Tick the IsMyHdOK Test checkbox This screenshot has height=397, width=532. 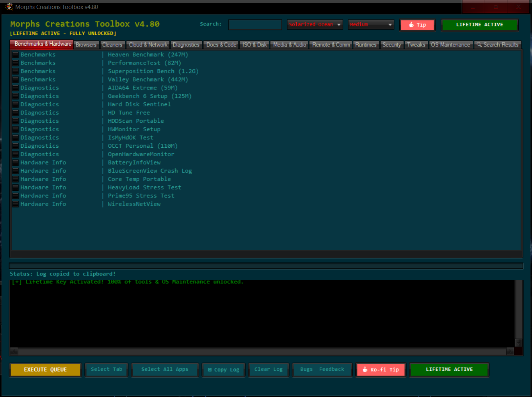click(16, 138)
